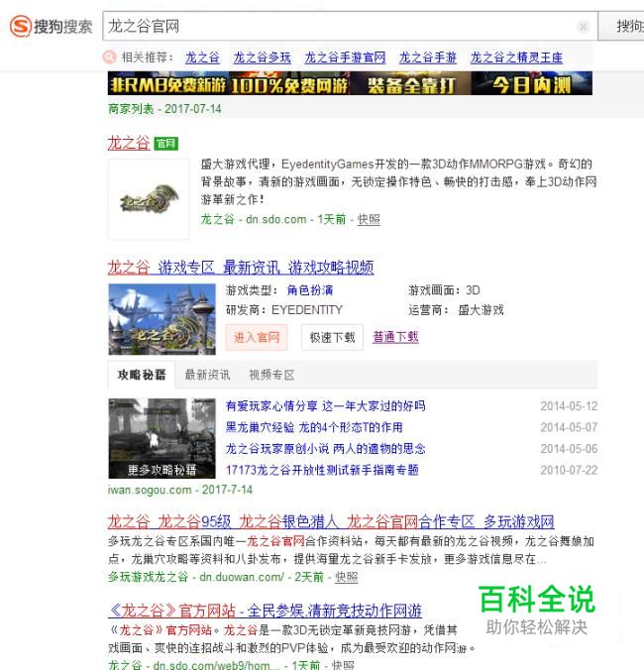Image resolution: width=644 pixels, height=670 pixels.
Task: Open 龙之谷 游戏专区 最新资讯 result title
Action: point(241,268)
